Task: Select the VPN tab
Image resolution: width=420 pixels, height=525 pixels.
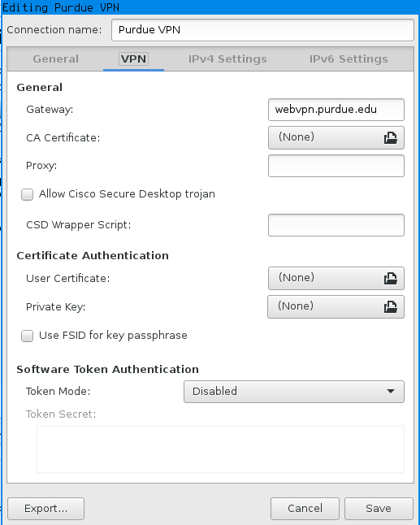Action: pos(133,59)
